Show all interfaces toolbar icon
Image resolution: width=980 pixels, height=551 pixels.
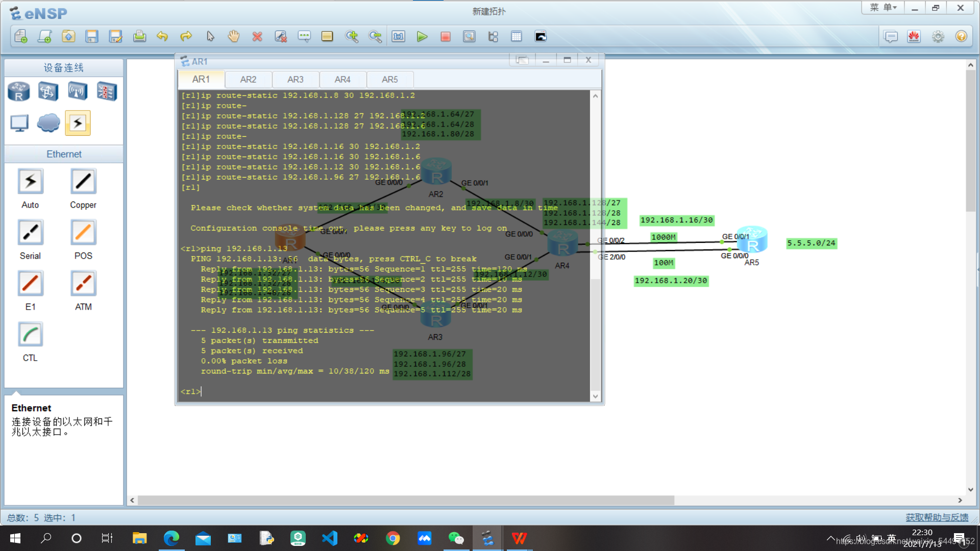[493, 36]
